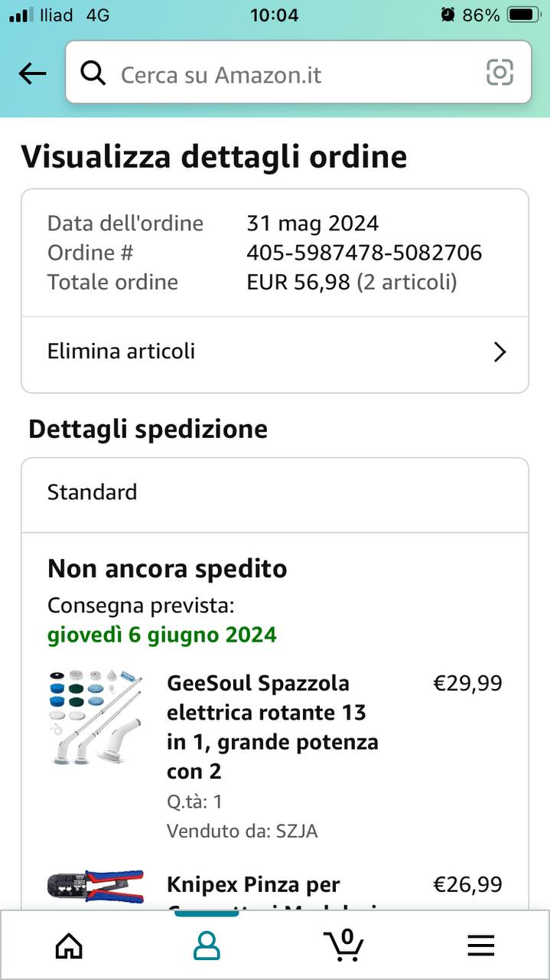This screenshot has width=550, height=980.
Task: Open the Knipex Pinza product title
Action: [x=253, y=886]
